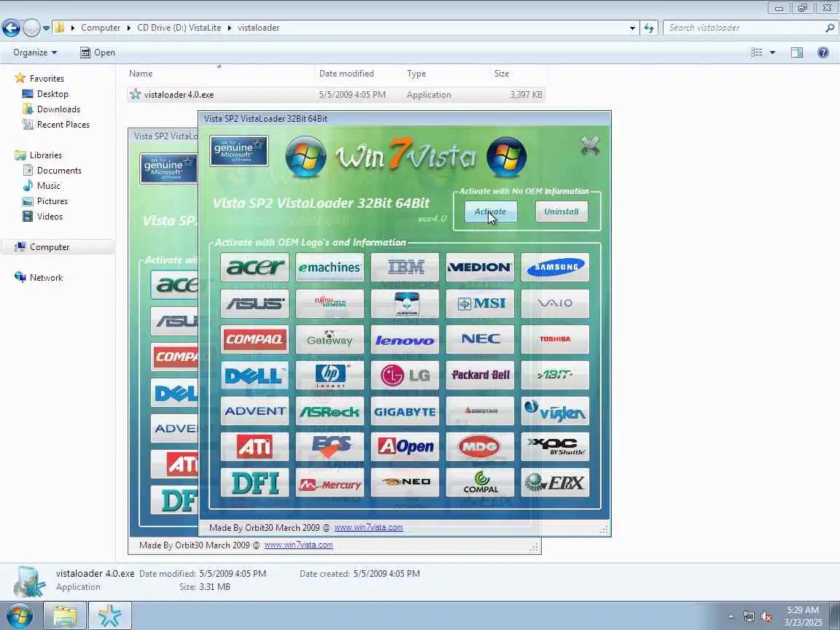Open www.win7vista.com link in front window

point(368,528)
